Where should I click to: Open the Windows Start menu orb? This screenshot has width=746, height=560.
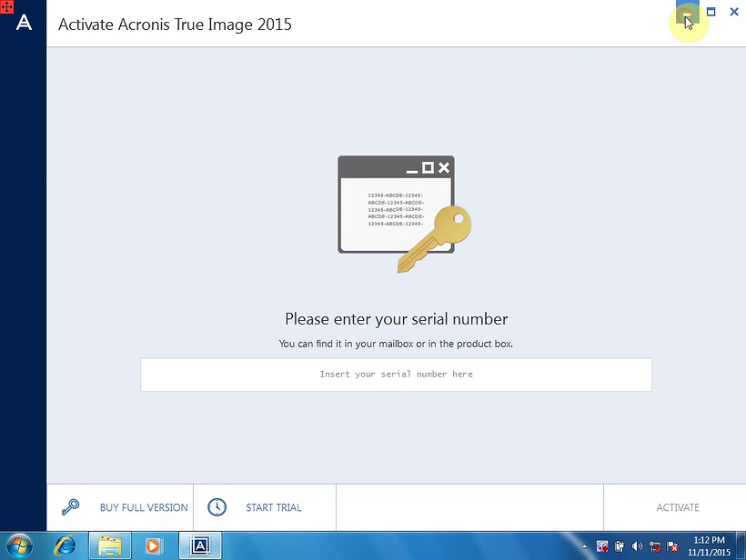tap(19, 546)
